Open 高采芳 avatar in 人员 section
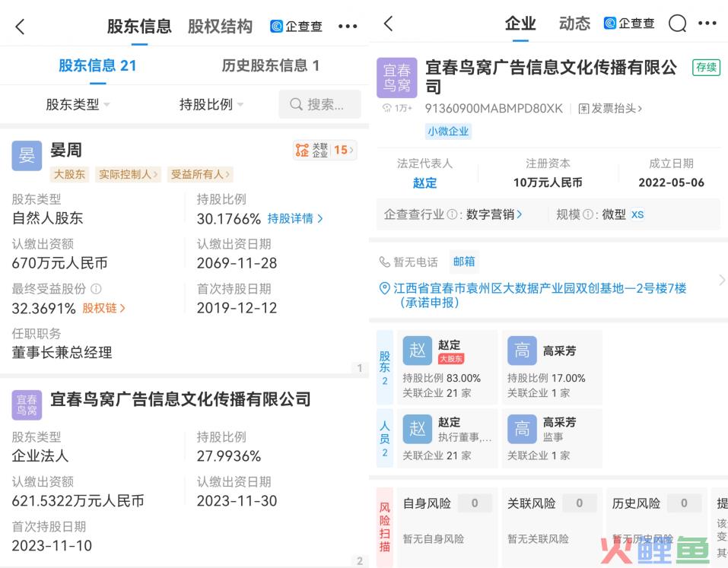The width and height of the screenshot is (728, 568). point(522,428)
